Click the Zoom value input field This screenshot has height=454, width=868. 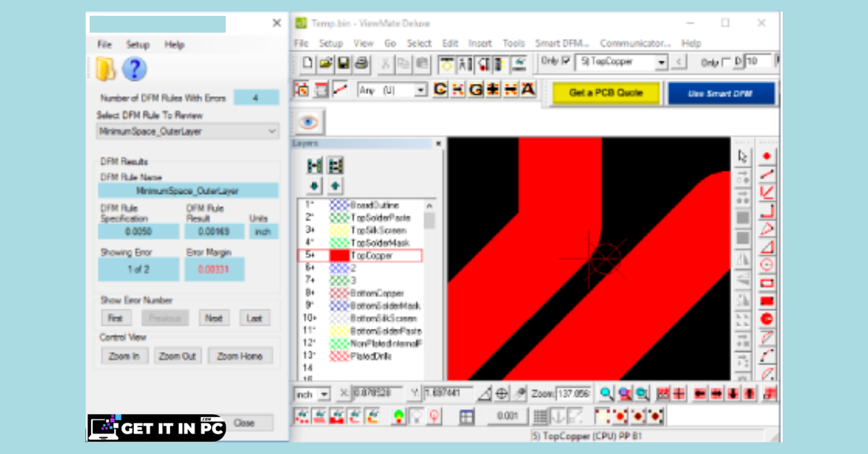click(573, 394)
